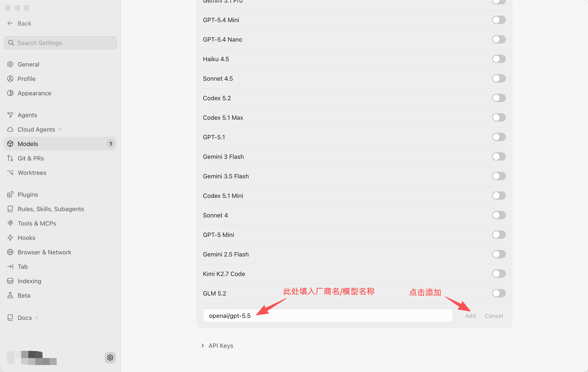Open the Hooks settings page

60,238
